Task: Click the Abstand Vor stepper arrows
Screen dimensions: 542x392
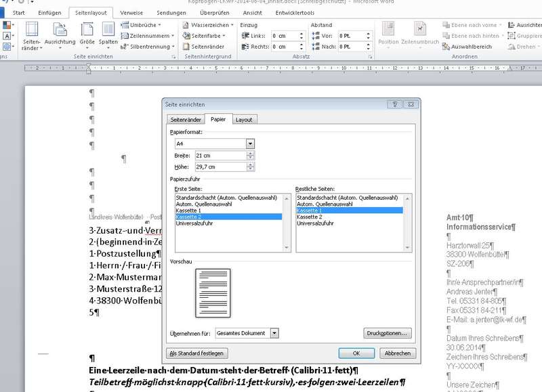Action: [x=368, y=36]
